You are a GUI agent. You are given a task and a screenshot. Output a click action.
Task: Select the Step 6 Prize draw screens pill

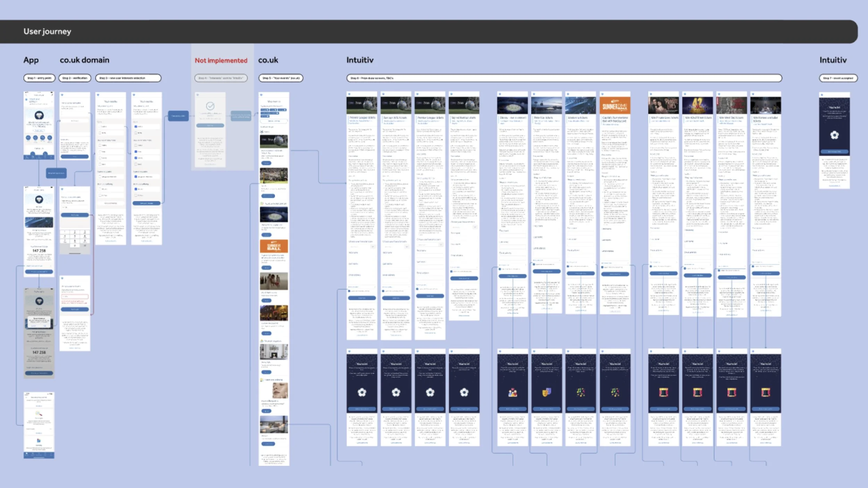(564, 78)
